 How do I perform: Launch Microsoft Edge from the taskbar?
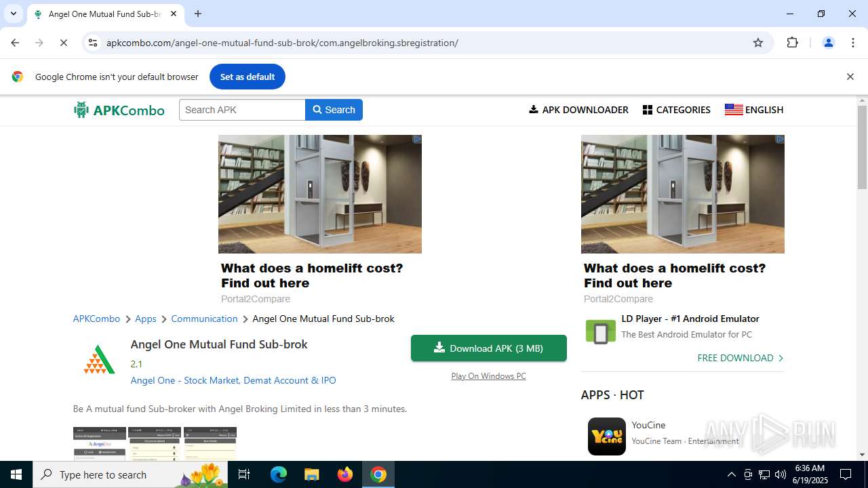279,474
